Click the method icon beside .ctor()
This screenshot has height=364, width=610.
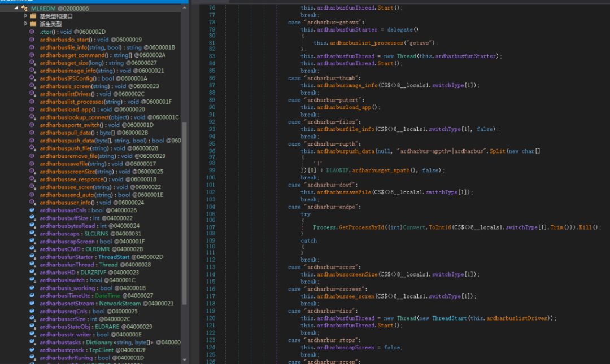(x=32, y=32)
